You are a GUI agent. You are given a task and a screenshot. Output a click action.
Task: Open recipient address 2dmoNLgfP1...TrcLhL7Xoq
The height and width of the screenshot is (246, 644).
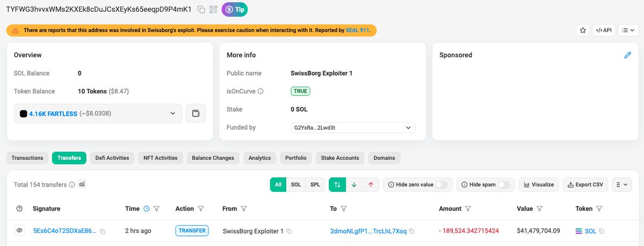coord(369,231)
